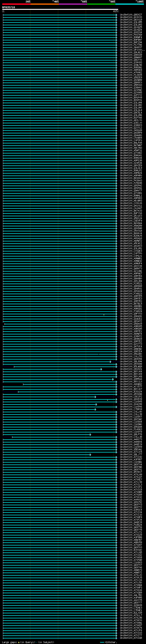Select the UniRef100_Q9ZRP9 label
Image resolution: width=146 pixels, height=644 pixels.
pyautogui.click(x=131, y=133)
